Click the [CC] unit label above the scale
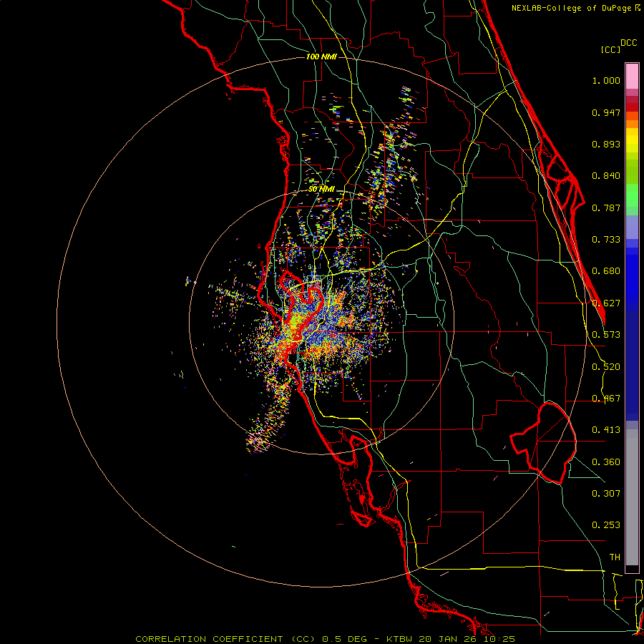 click(x=610, y=49)
